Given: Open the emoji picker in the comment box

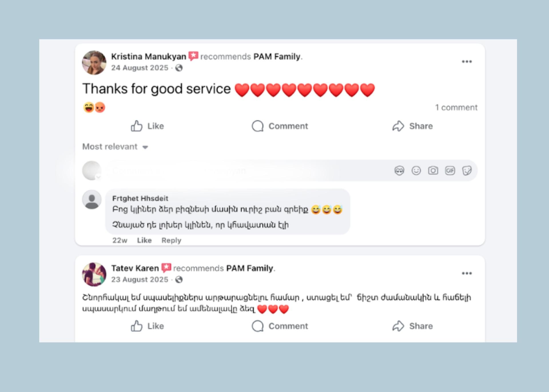Looking at the screenshot, I should (416, 171).
